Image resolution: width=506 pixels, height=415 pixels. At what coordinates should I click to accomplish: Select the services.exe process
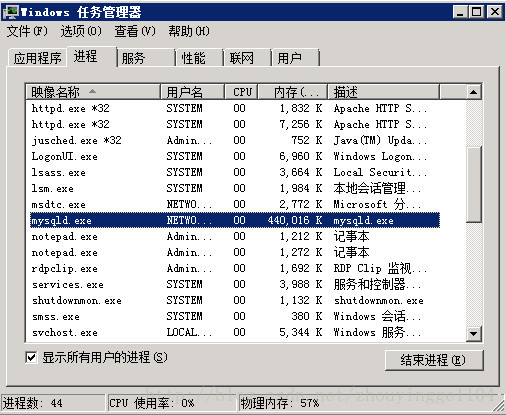(235, 284)
